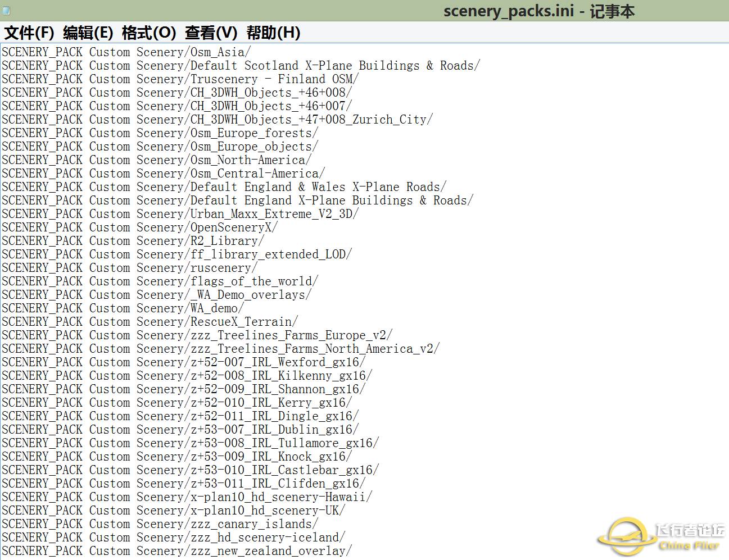The image size is (729, 560).
Task: Open the 查看(V) menu
Action: pyautogui.click(x=211, y=33)
